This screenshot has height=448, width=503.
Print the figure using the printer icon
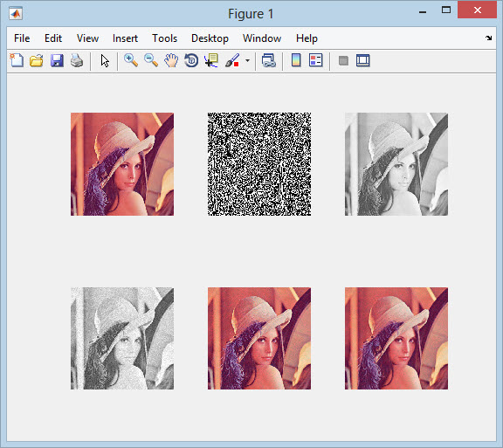(x=77, y=60)
